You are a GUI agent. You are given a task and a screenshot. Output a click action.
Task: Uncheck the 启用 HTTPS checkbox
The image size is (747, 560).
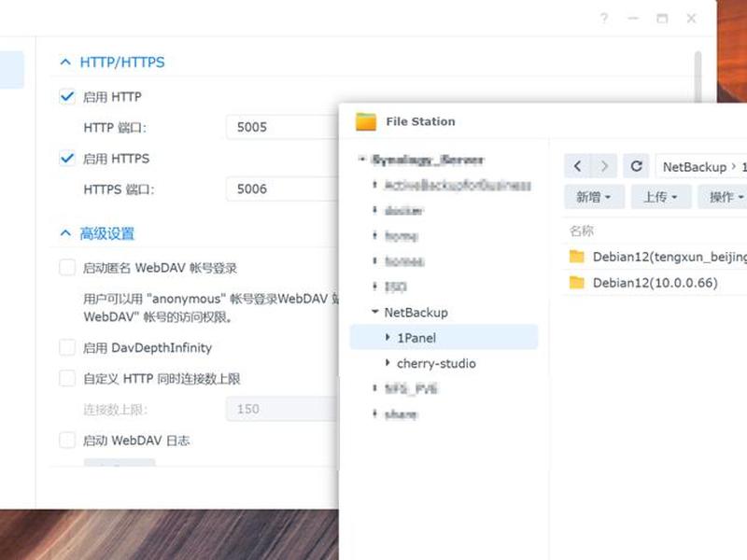tap(67, 158)
